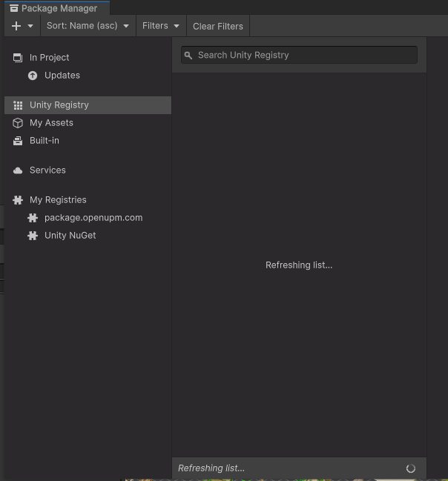Image resolution: width=448 pixels, height=481 pixels.
Task: Click the Package Manager tab archive icon
Action: click(x=14, y=8)
